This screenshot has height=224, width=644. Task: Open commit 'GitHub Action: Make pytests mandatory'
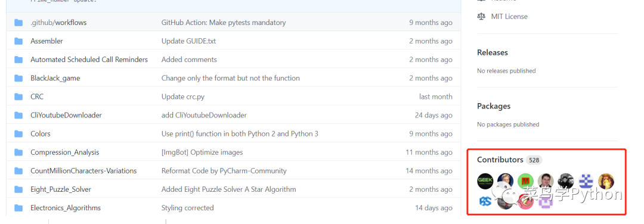click(224, 23)
